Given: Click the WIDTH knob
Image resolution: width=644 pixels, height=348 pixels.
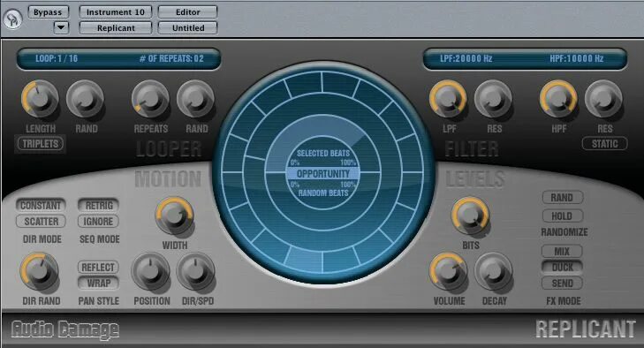Looking at the screenshot, I should click(175, 216).
